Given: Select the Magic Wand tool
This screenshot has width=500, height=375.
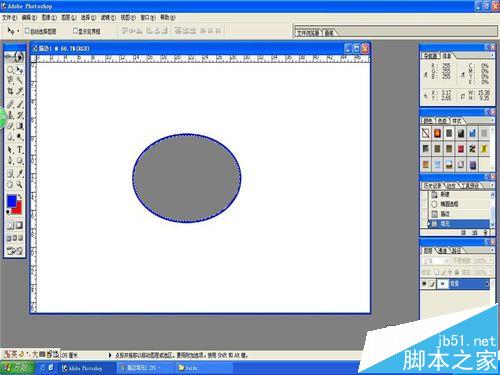Looking at the screenshot, I should [x=20, y=80].
